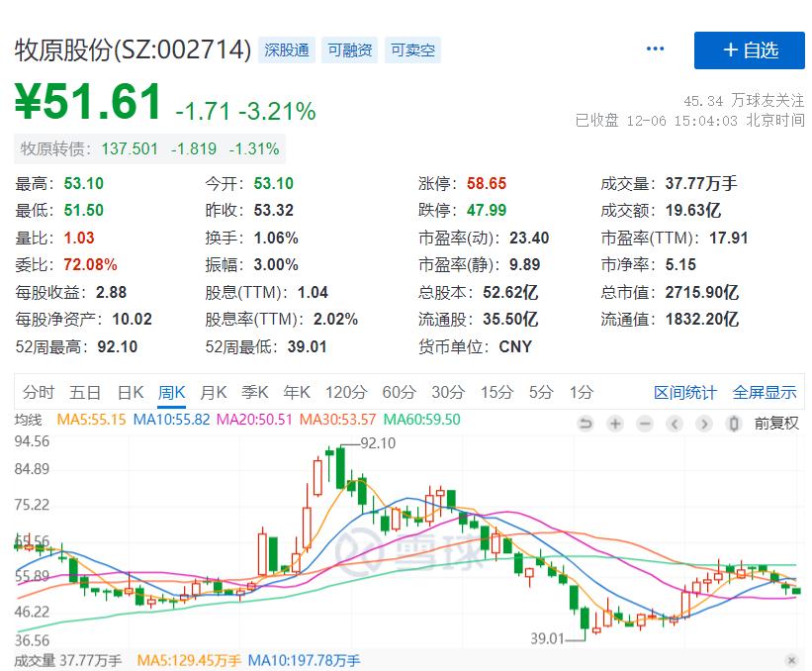Image resolution: width=812 pixels, height=671 pixels.
Task: Switch to 60分 chart tab
Action: point(399,392)
